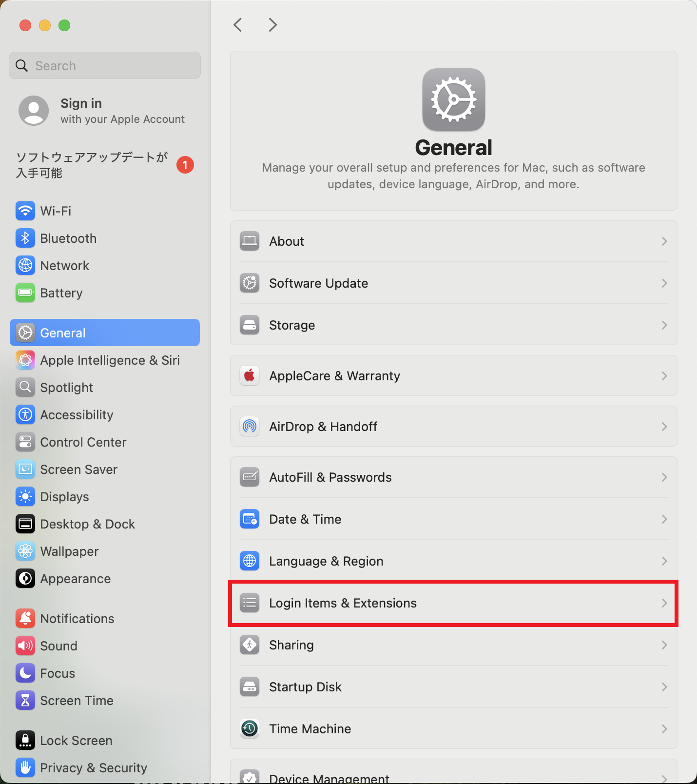Click the Notifications bell icon
The image size is (697, 784).
click(x=25, y=618)
